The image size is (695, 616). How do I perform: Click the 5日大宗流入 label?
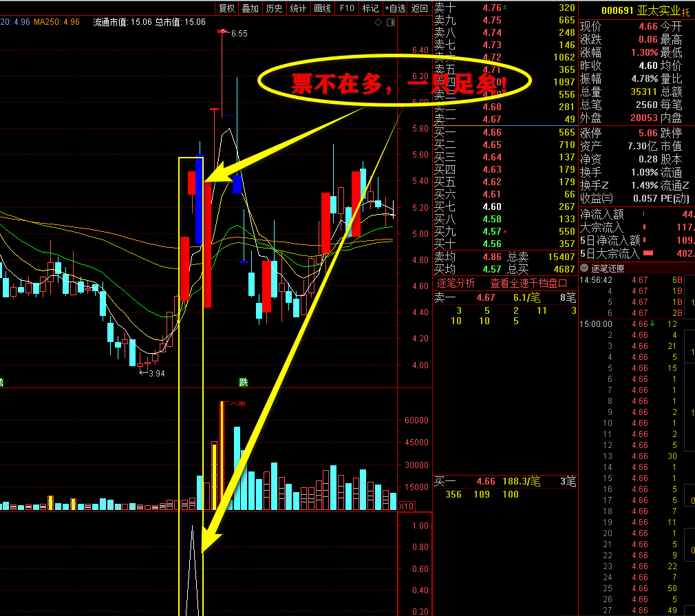click(610, 254)
